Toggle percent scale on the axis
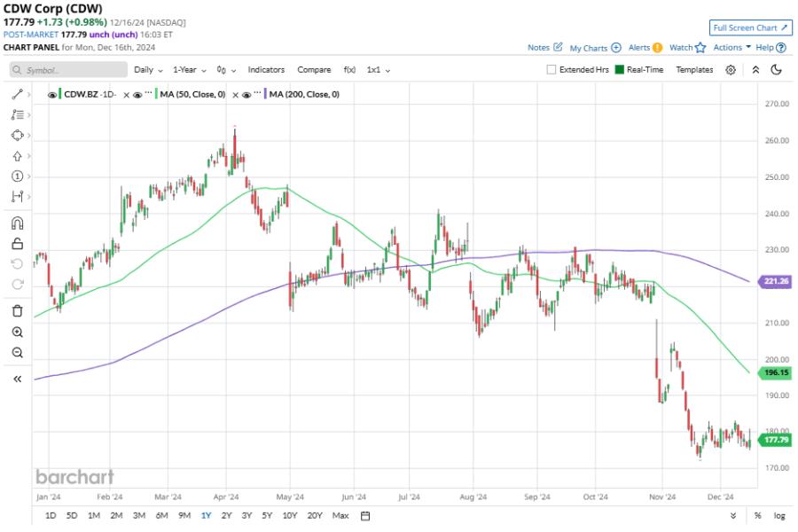This screenshot has height=532, width=798. (757, 516)
